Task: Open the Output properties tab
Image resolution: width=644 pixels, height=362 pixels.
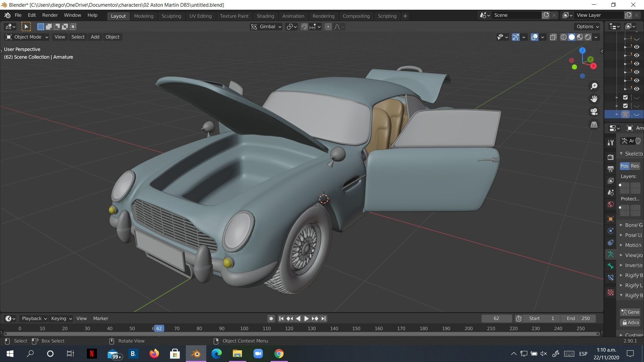Action: click(x=610, y=169)
